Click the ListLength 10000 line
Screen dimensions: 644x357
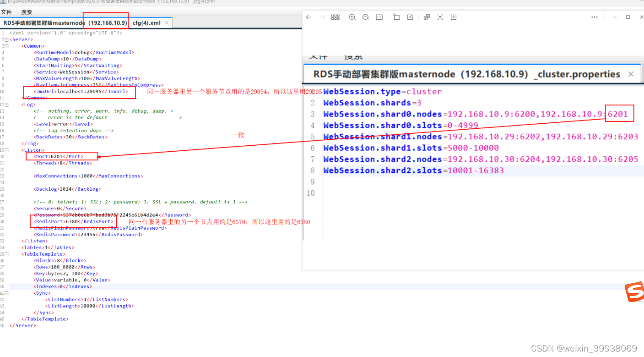coord(89,306)
